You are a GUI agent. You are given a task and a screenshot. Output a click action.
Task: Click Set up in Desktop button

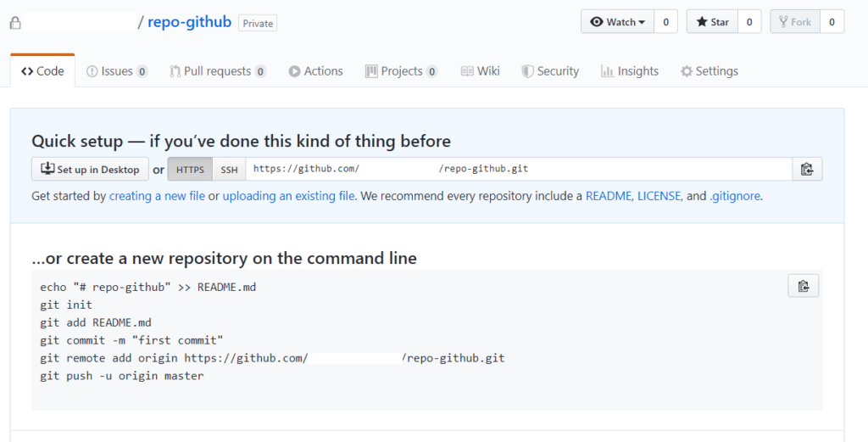point(90,170)
